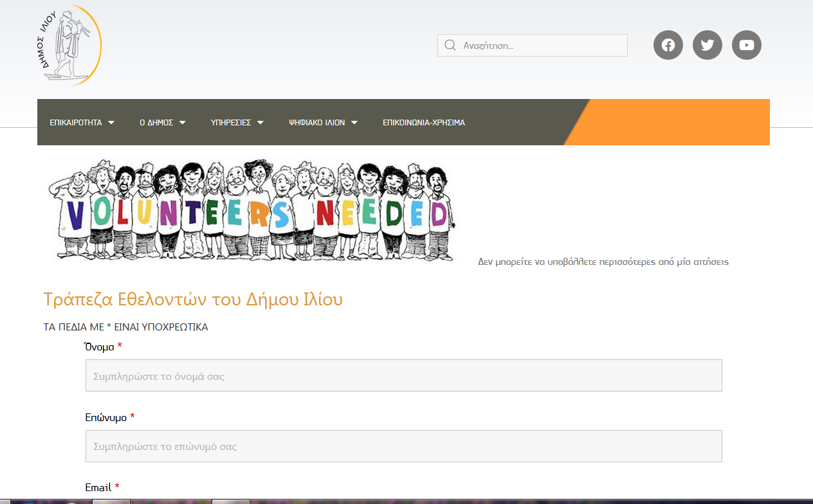Screen dimensions: 813x504
Task: Expand the ΥΠΗΡΕΣΙΕΣ dropdown arrow
Action: tap(260, 123)
